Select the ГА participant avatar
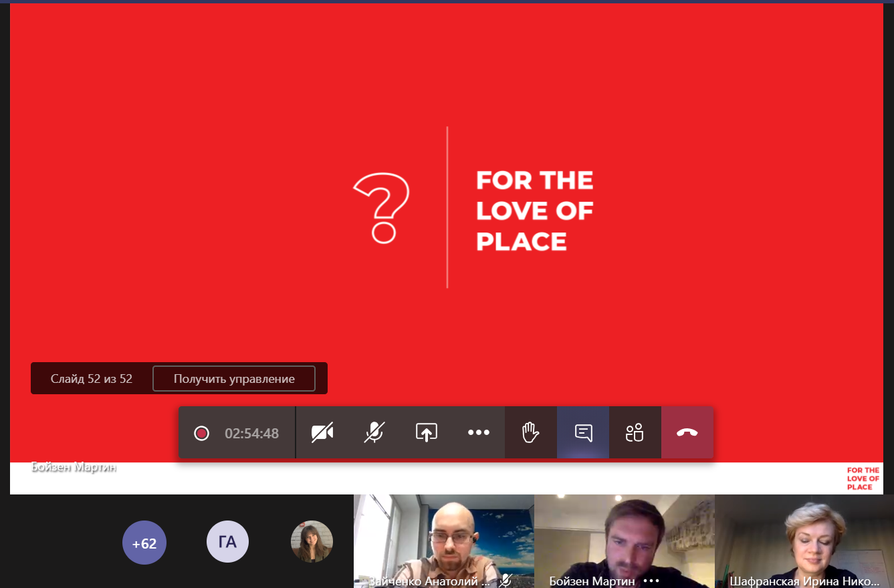The height and width of the screenshot is (588, 894). [227, 542]
